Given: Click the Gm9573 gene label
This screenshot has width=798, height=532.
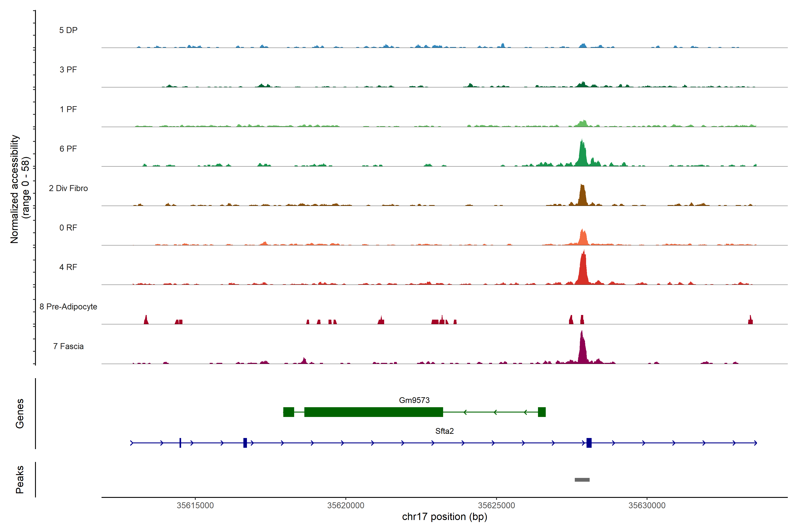Looking at the screenshot, I should tap(414, 400).
